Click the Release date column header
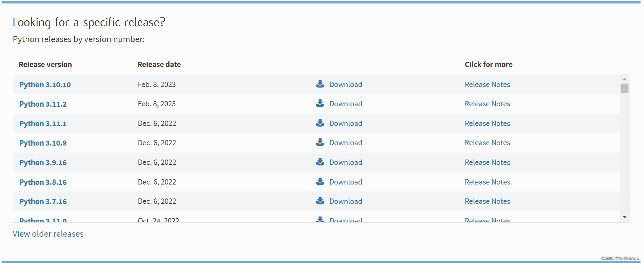Viewport: 644px width, 263px height. click(x=159, y=65)
